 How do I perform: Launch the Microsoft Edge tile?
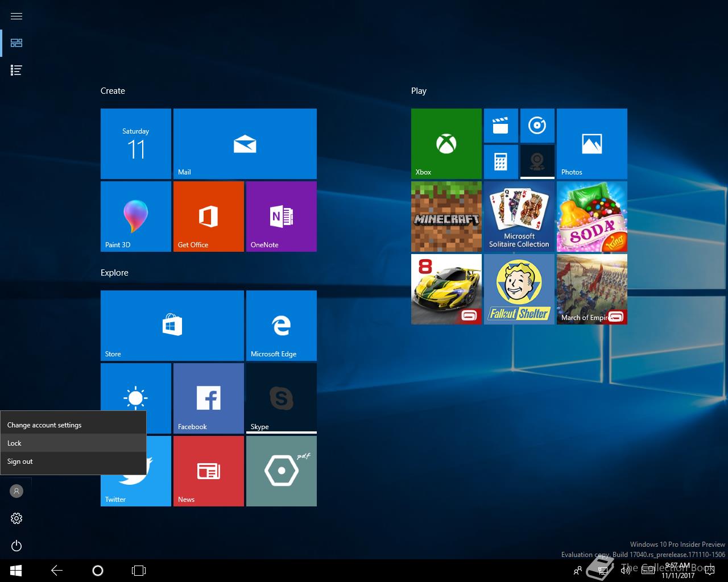[x=282, y=326]
